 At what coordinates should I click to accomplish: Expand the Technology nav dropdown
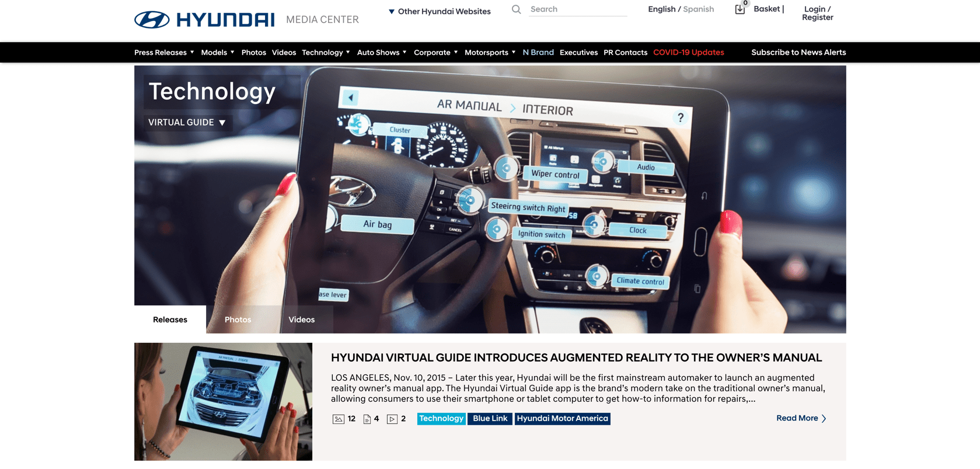[326, 53]
